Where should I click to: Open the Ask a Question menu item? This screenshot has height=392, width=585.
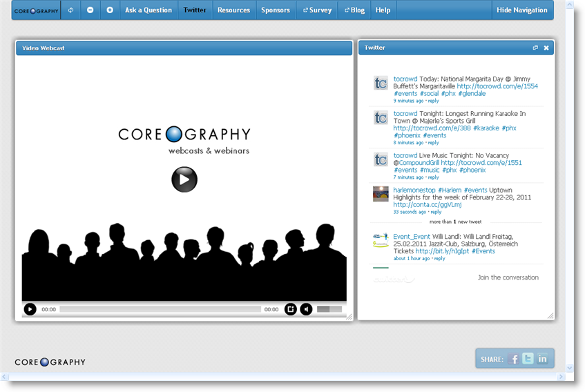click(x=148, y=10)
